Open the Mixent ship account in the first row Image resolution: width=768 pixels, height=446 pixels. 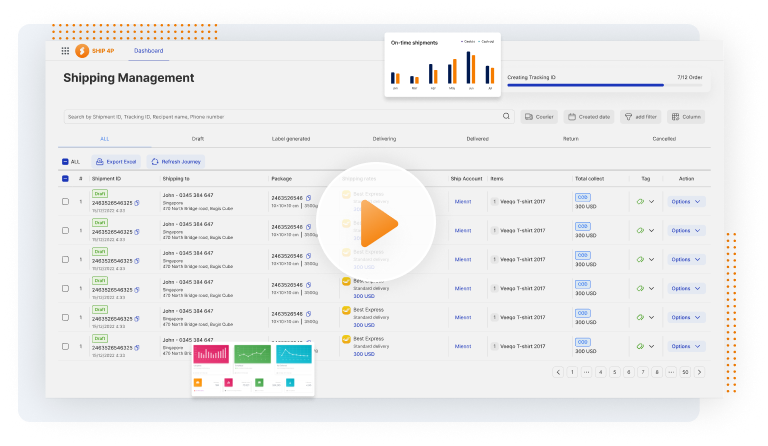pyautogui.click(x=463, y=202)
